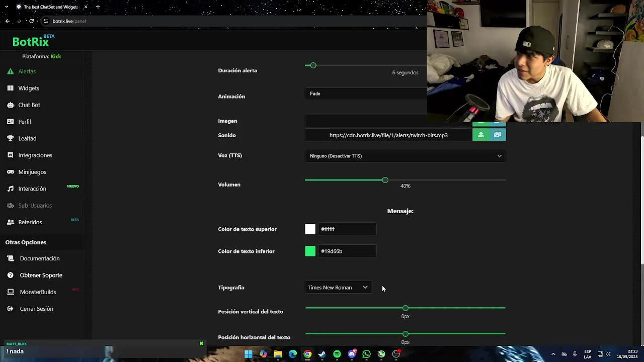Close the BotRix browser tab
This screenshot has height=362, width=644.
tap(86, 7)
